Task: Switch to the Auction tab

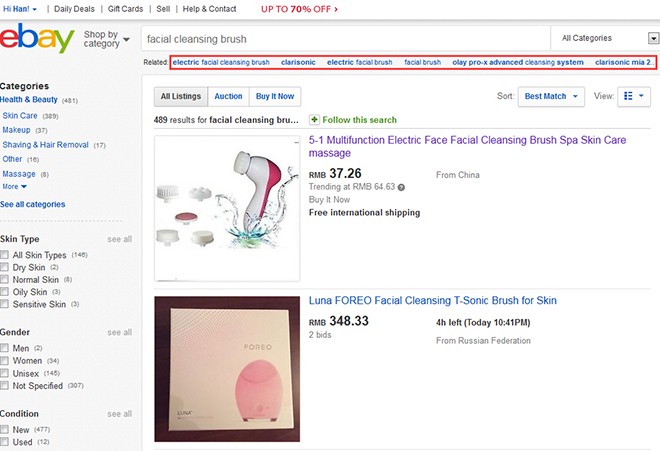Action: tap(228, 96)
